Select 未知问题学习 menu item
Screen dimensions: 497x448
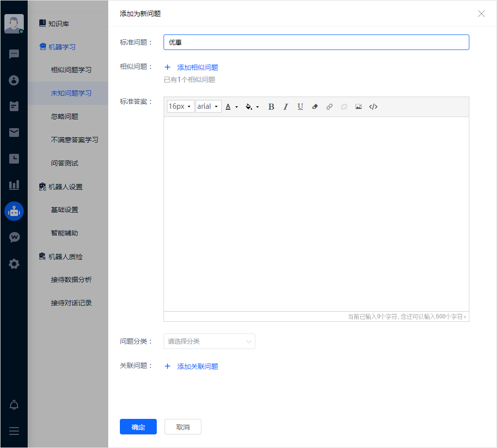tap(68, 93)
